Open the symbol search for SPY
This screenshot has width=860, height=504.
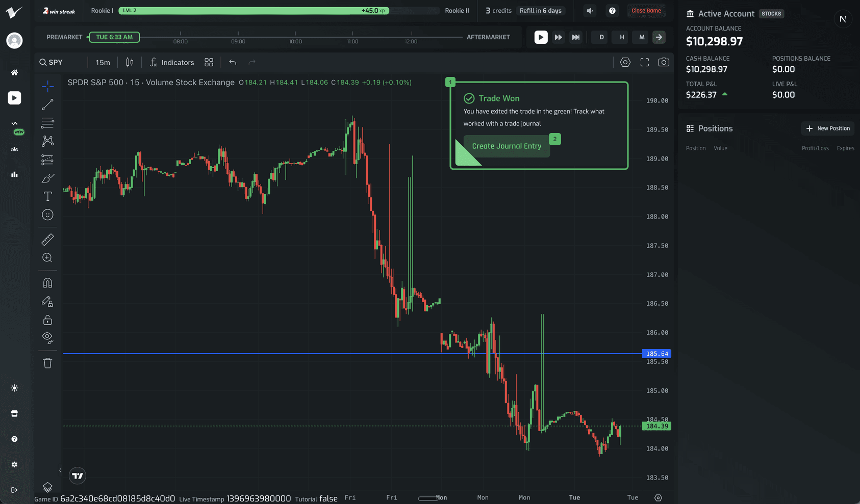click(52, 62)
